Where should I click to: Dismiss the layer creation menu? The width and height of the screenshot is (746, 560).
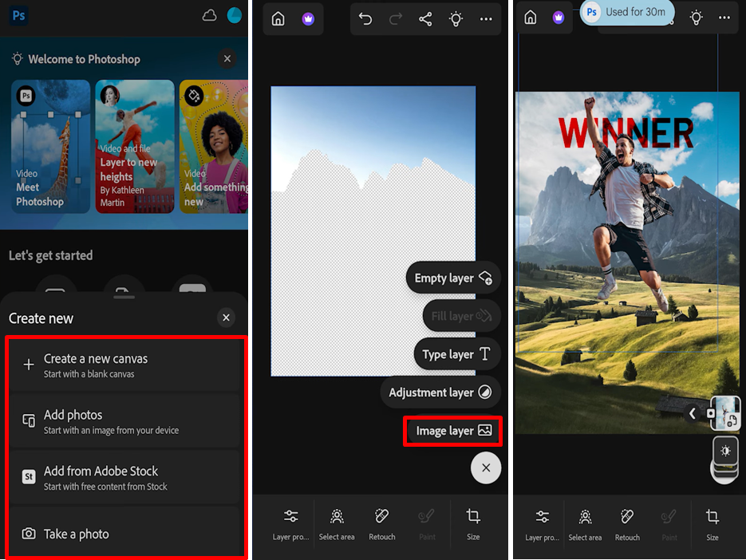485,467
